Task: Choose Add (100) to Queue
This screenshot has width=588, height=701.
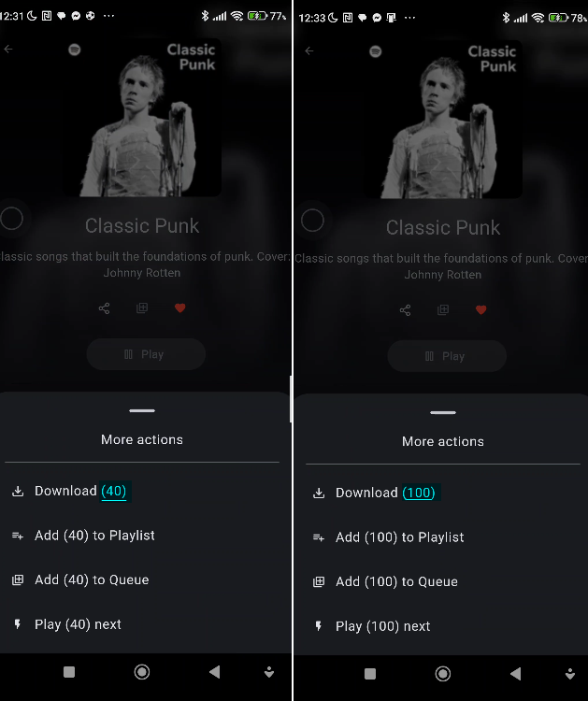Action: click(441, 581)
